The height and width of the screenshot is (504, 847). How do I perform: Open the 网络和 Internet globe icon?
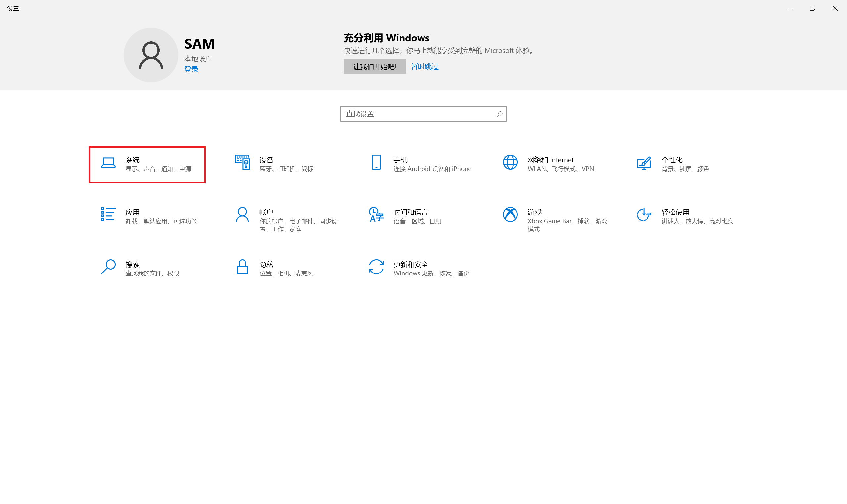click(510, 162)
